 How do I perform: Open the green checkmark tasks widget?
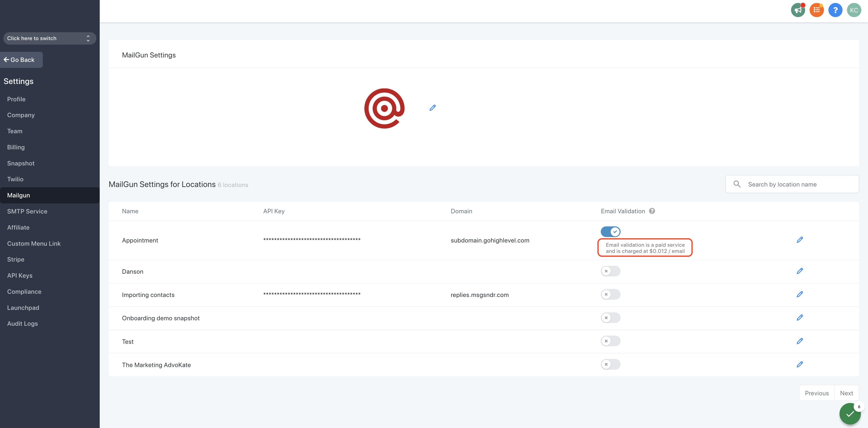(850, 414)
